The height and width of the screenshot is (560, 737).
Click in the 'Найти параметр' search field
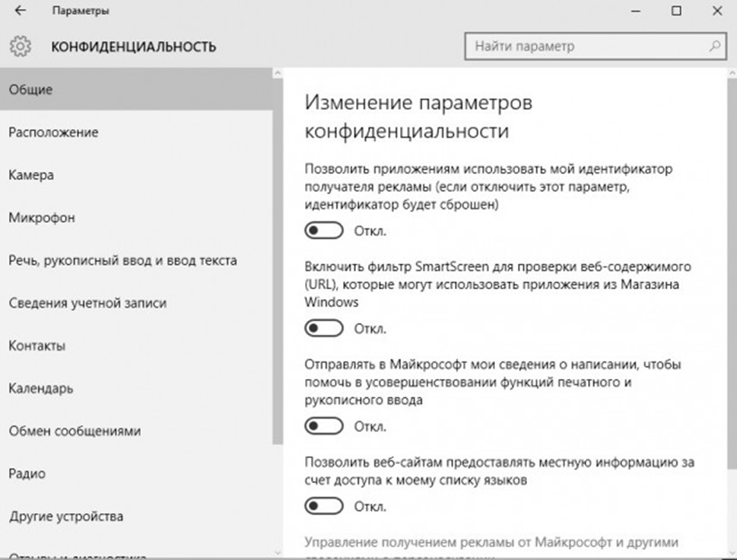(x=586, y=46)
